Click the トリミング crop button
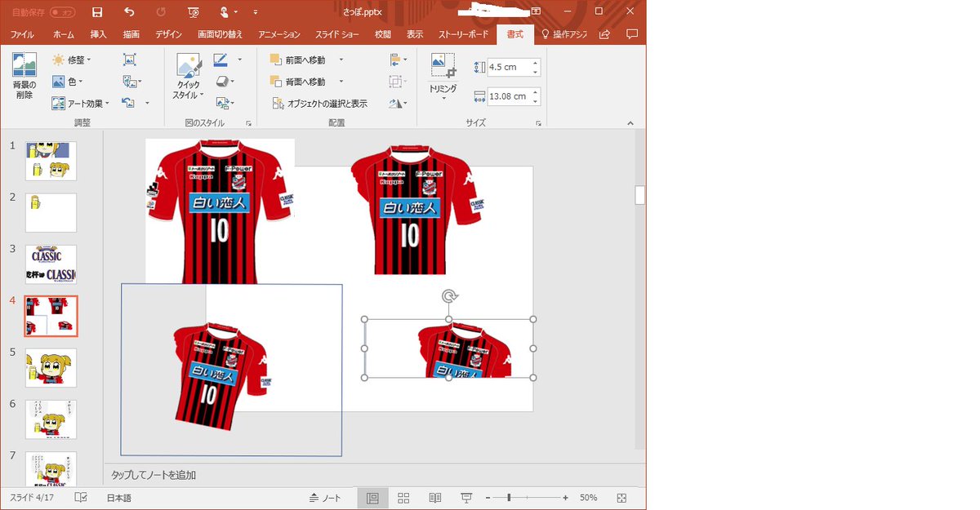The image size is (980, 510). click(443, 77)
